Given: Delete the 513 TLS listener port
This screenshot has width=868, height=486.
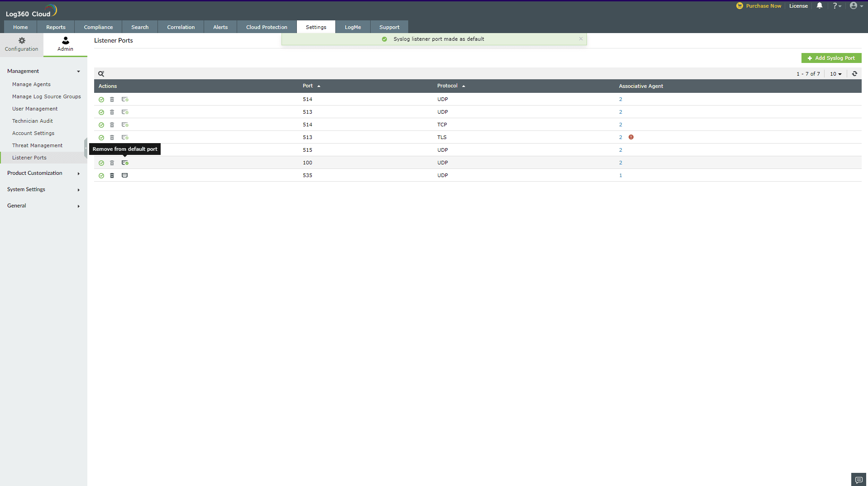Looking at the screenshot, I should (112, 138).
